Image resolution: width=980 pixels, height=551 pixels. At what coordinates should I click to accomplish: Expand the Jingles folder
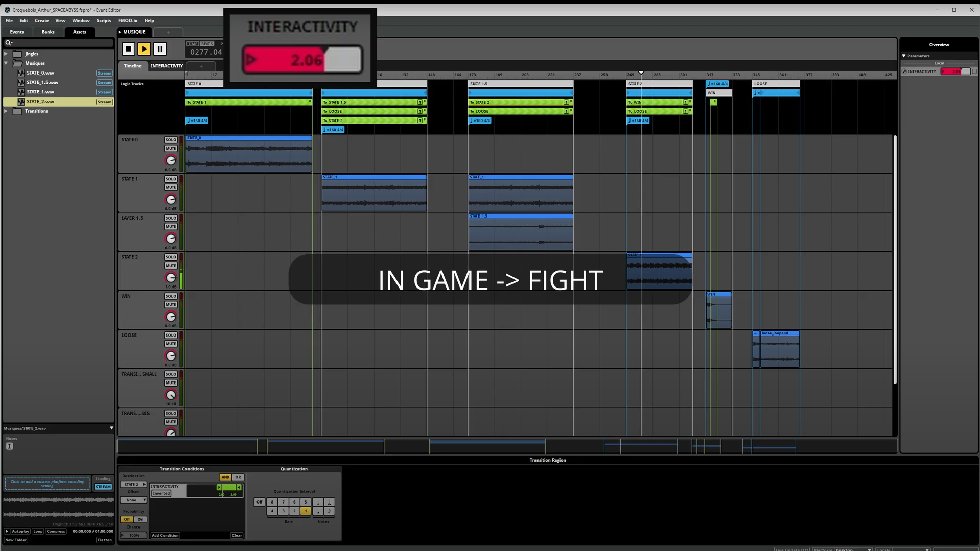click(6, 54)
